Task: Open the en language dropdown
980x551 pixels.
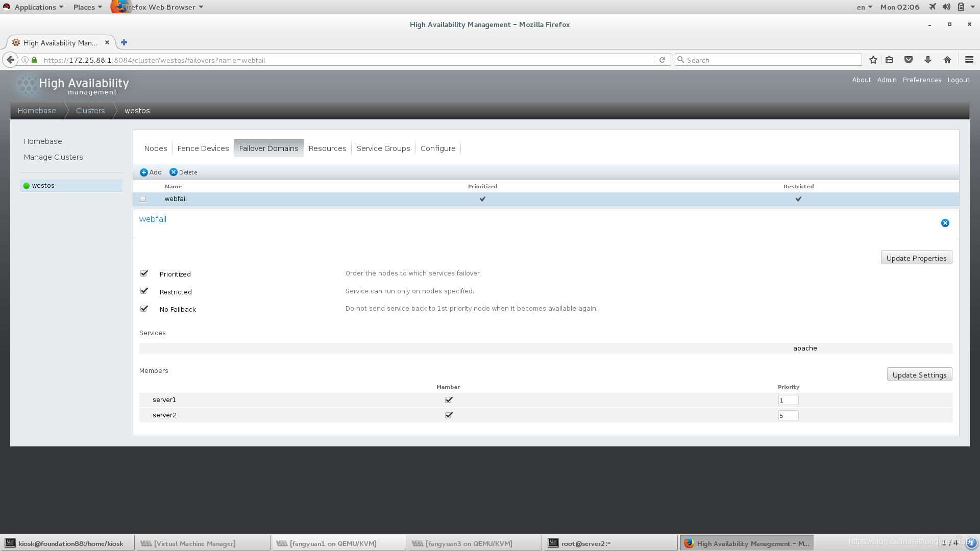Action: [864, 7]
